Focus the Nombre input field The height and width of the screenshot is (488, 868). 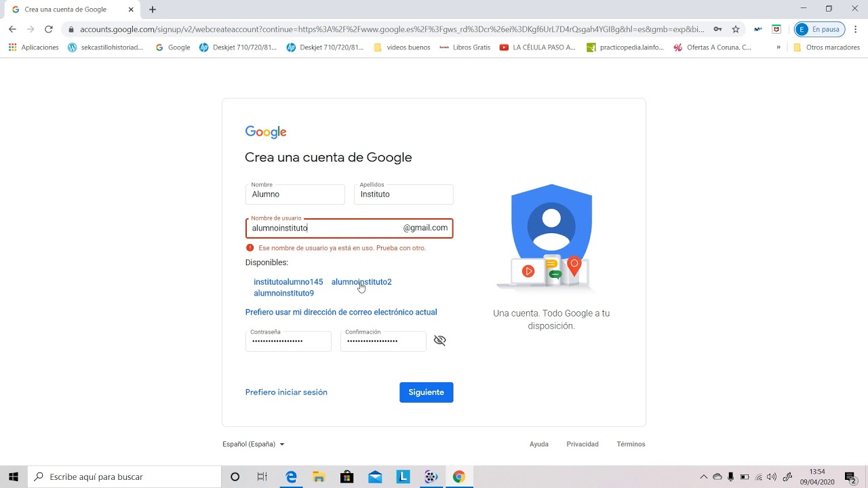tap(295, 195)
